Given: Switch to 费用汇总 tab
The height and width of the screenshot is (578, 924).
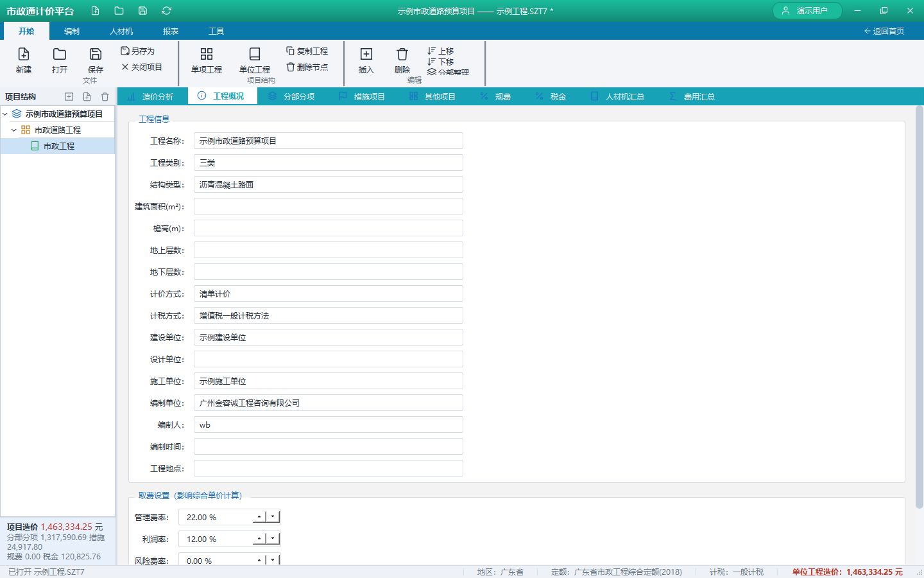Looking at the screenshot, I should (692, 96).
